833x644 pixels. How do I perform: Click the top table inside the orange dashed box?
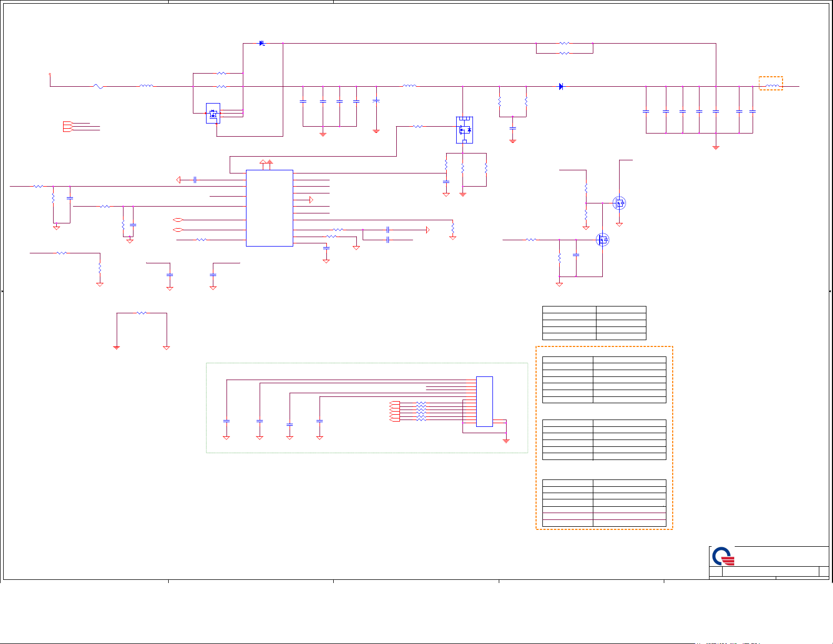tap(604, 380)
